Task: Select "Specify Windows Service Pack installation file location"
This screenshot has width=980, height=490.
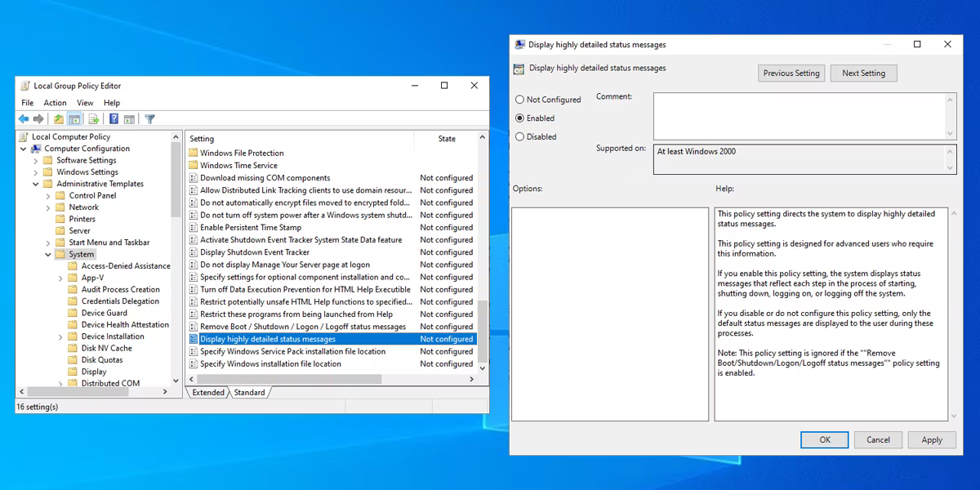Action: [x=293, y=352]
